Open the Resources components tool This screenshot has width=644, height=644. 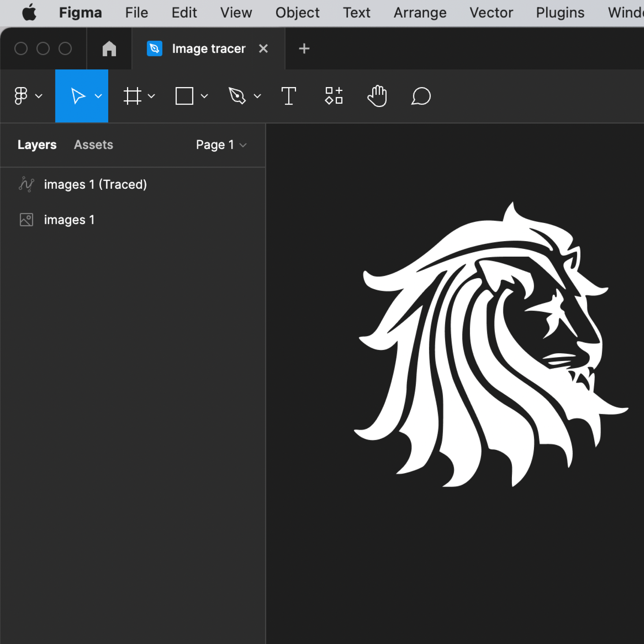[334, 96]
